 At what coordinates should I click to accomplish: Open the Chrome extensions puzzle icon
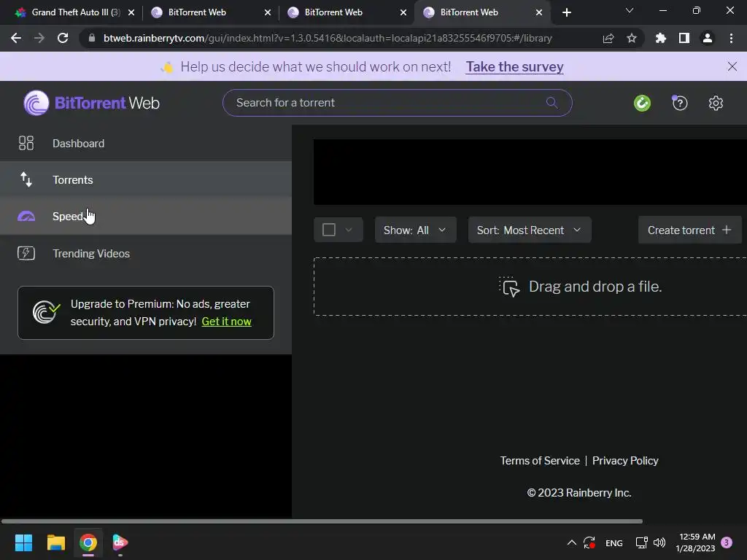tap(661, 38)
